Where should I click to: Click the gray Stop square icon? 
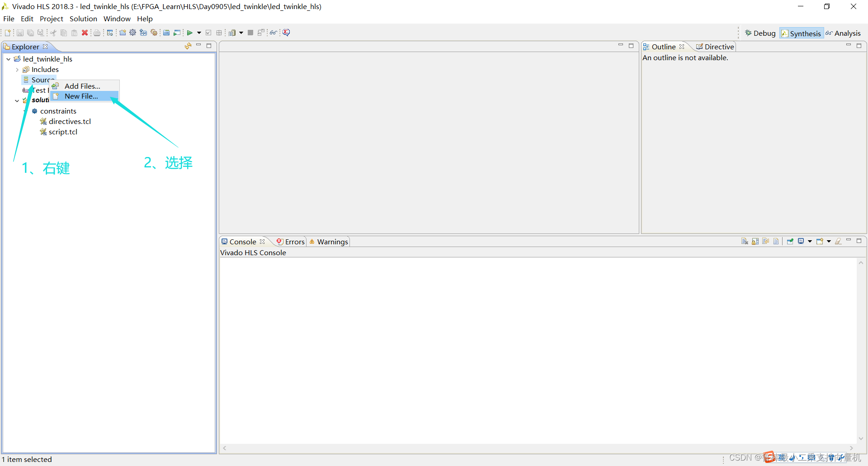point(250,33)
